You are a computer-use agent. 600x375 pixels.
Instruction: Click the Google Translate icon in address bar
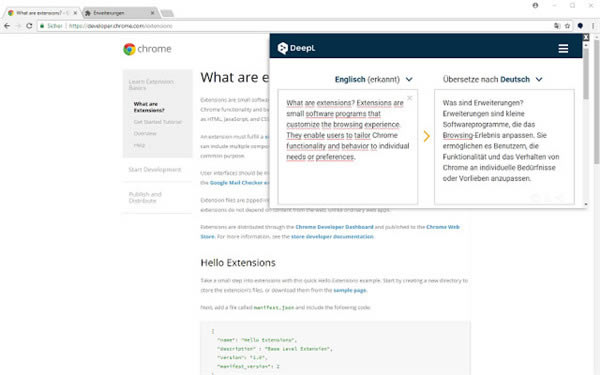[557, 26]
